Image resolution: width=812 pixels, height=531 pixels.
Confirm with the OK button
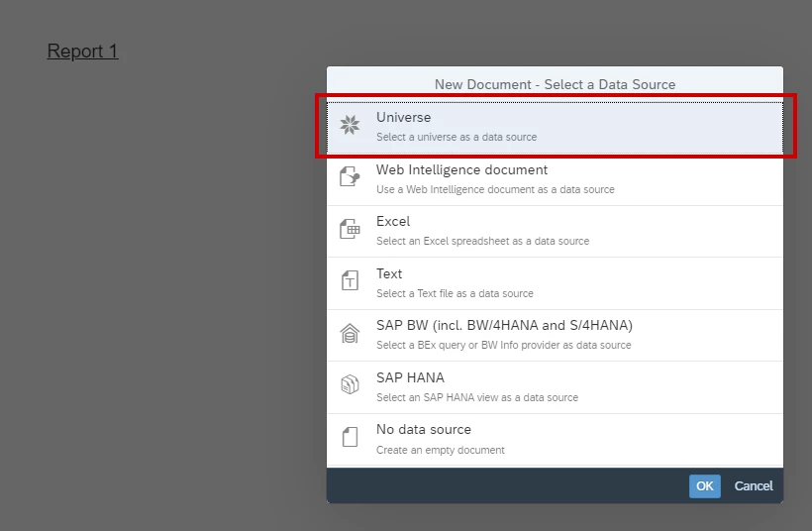coord(704,486)
